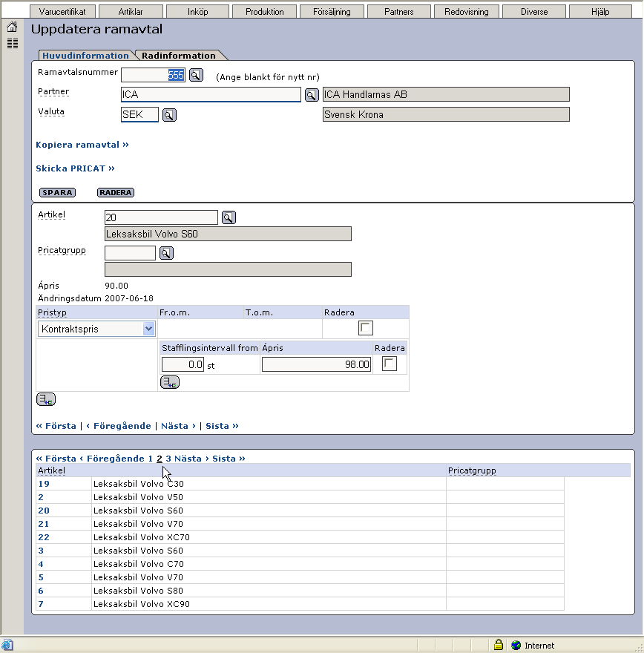
Task: Open article 21 in the list
Action: coord(44,523)
